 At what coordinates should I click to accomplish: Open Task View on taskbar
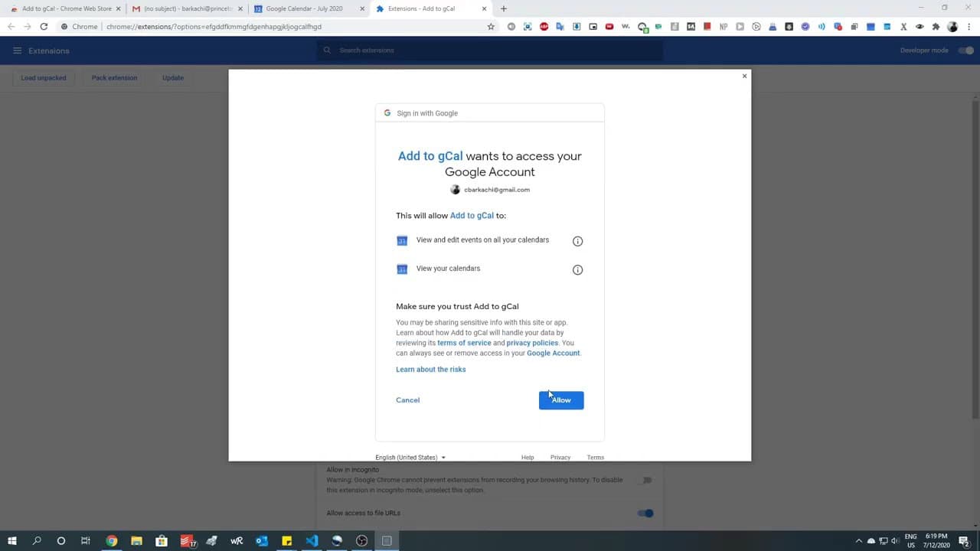(x=86, y=541)
